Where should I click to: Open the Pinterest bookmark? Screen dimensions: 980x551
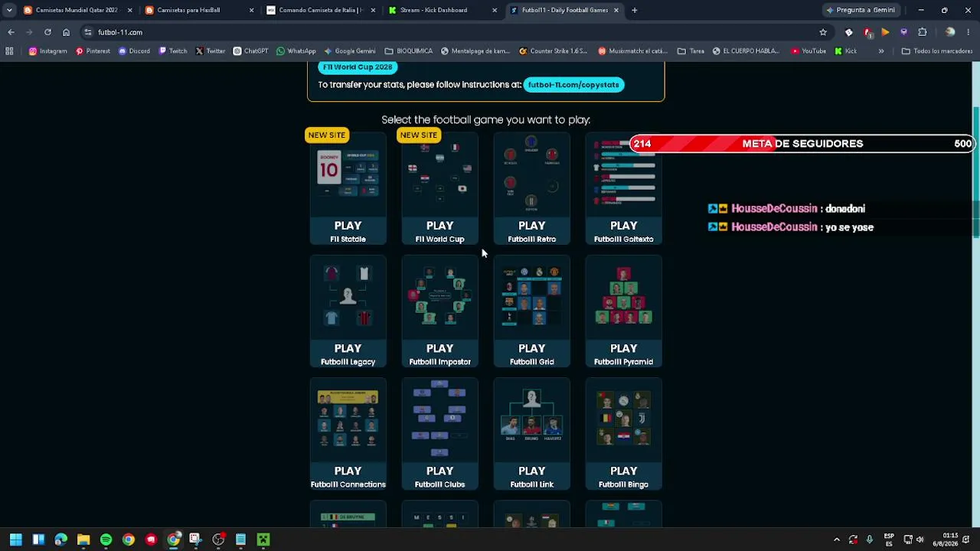coord(93,51)
